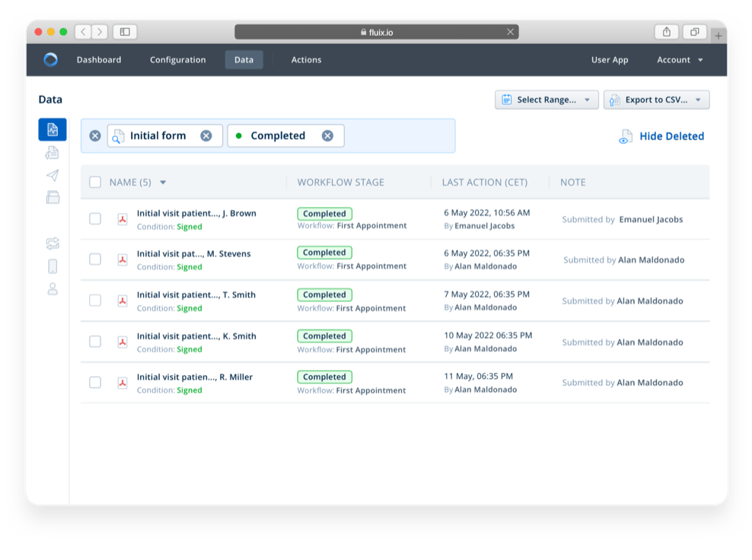Image resolution: width=752 pixels, height=560 pixels.
Task: Open the Select Range dropdown
Action: [x=546, y=100]
